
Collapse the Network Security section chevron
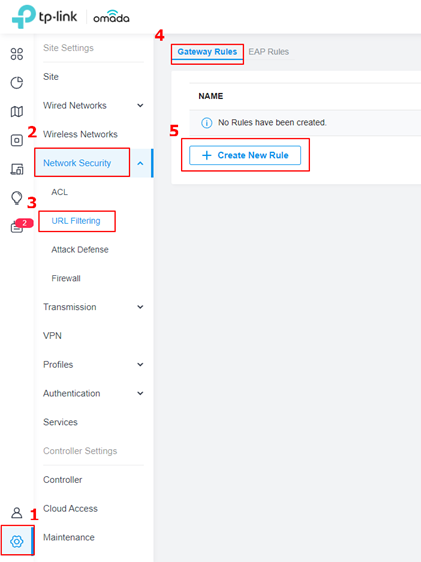point(140,163)
